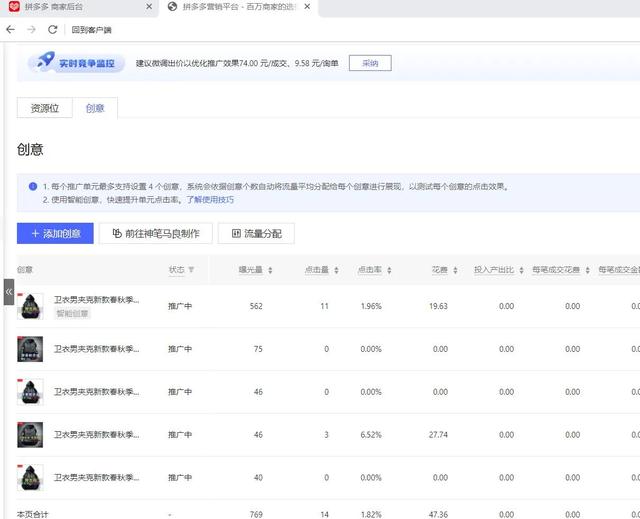
Task: Click the 添加创意 button
Action: 55,233
